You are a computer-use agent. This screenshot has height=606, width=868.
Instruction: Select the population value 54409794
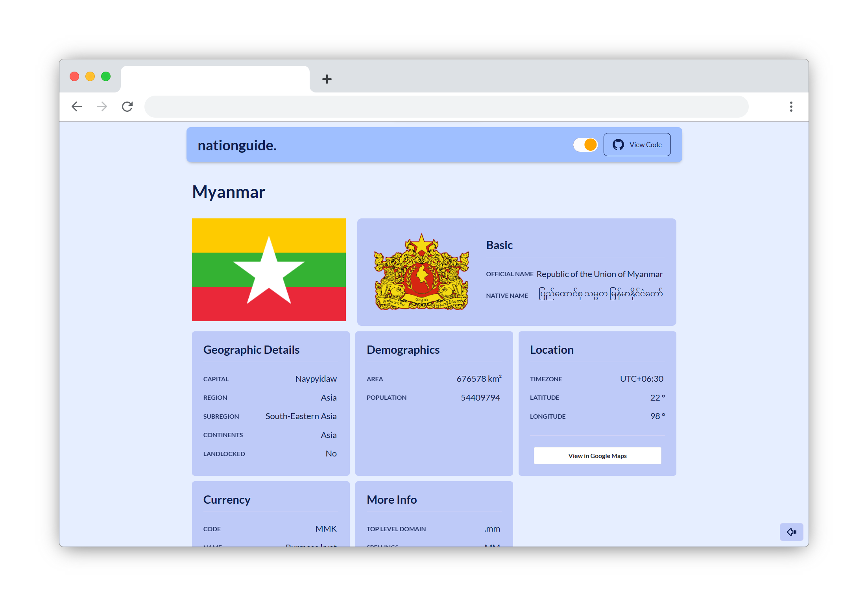pyautogui.click(x=480, y=397)
